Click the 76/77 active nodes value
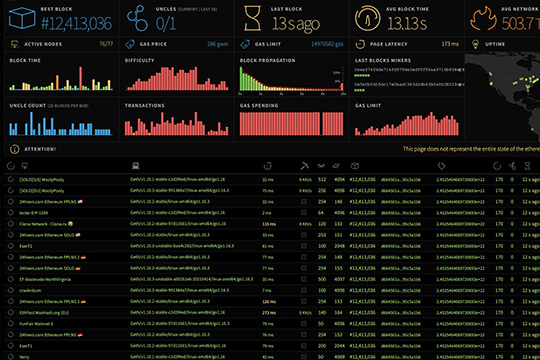The width and height of the screenshot is (540, 360). 106,44
